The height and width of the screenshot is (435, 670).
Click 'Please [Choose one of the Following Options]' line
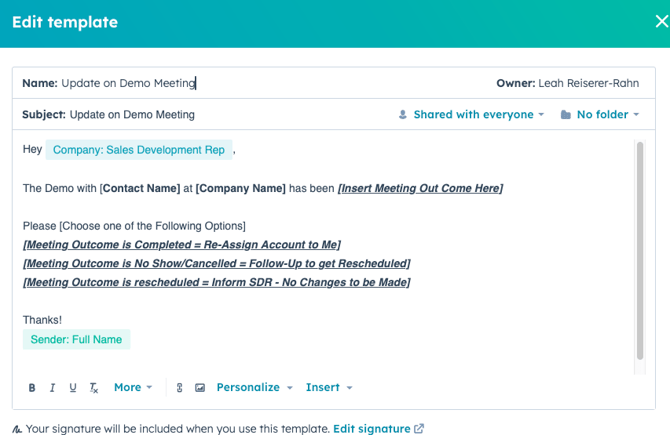click(x=134, y=226)
